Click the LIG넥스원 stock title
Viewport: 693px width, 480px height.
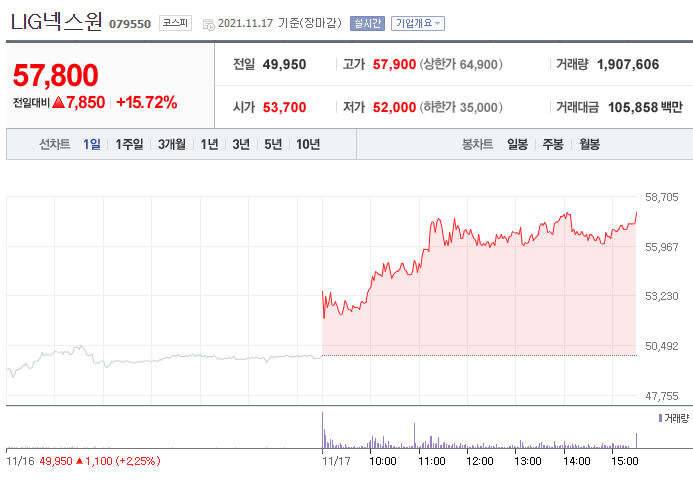[57, 22]
